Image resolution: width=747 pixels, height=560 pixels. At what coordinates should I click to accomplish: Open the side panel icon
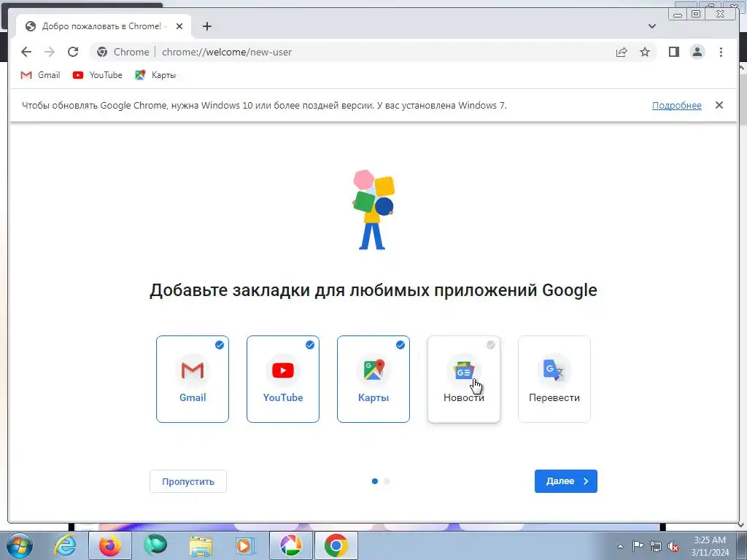point(673,52)
